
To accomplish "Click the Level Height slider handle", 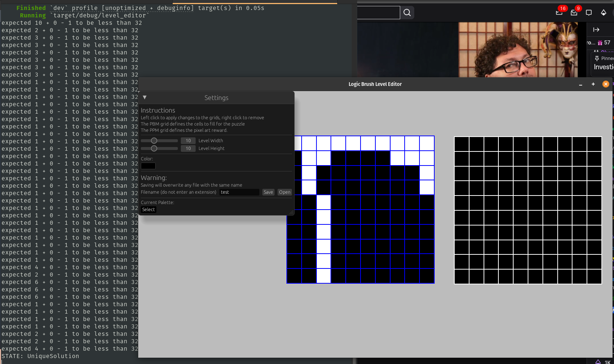I will point(154,148).
